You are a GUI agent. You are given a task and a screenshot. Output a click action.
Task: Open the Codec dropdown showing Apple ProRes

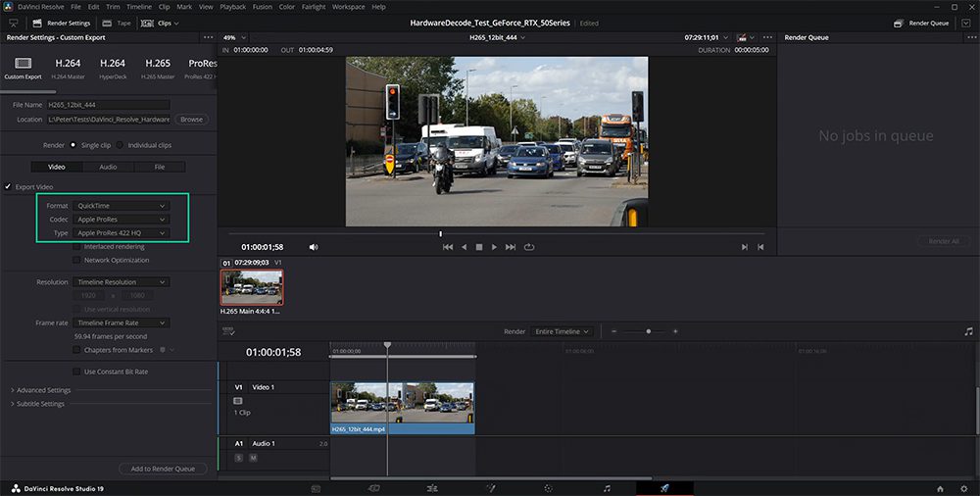(x=121, y=220)
